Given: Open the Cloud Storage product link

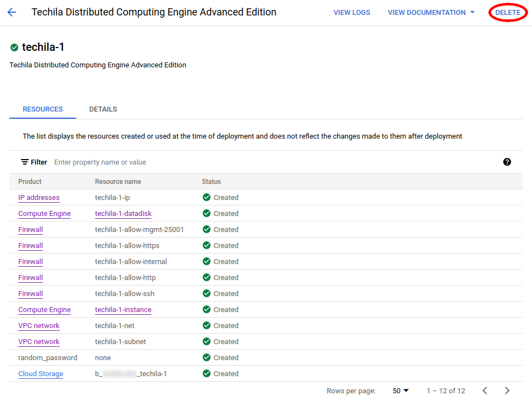Looking at the screenshot, I should click(x=40, y=373).
